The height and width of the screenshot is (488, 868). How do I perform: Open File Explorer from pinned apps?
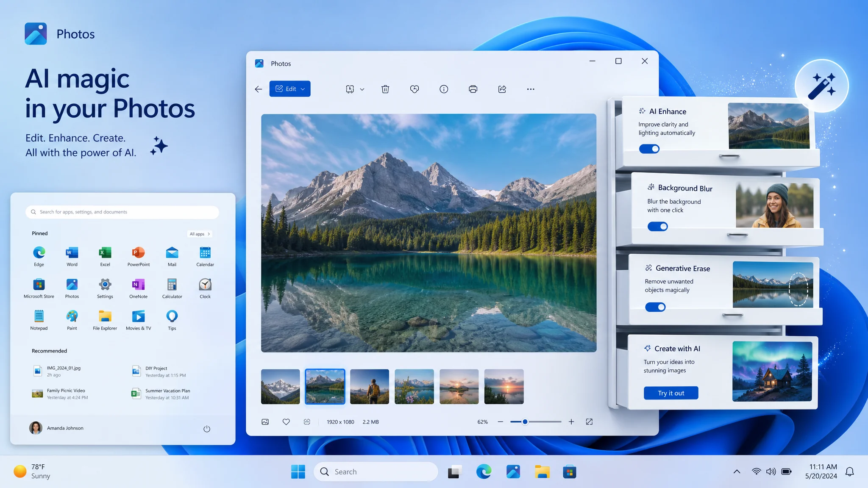(105, 320)
